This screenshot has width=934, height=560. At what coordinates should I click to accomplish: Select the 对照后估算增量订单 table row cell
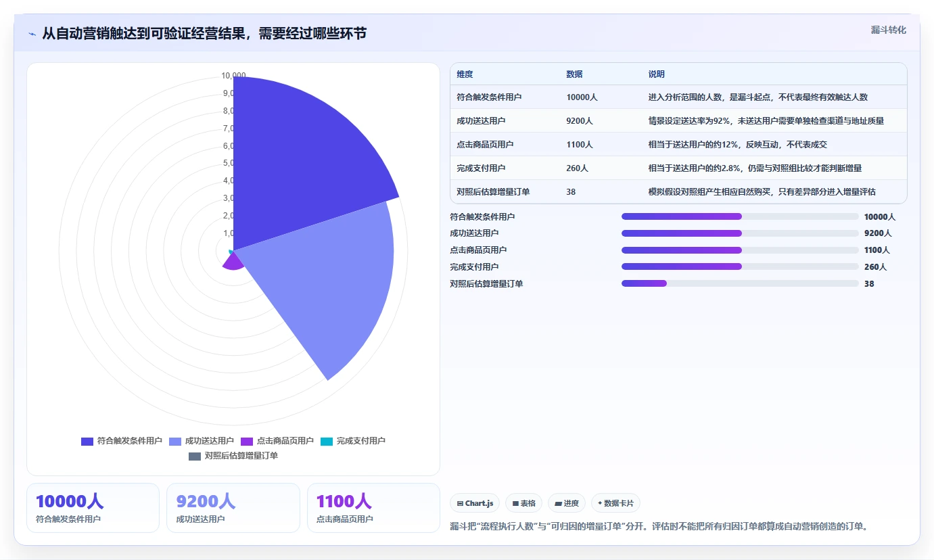pyautogui.click(x=493, y=192)
